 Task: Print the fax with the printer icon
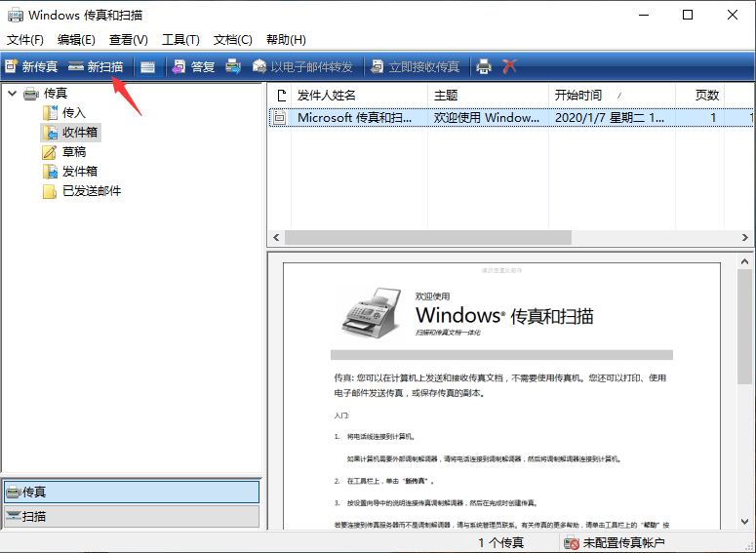coord(483,66)
